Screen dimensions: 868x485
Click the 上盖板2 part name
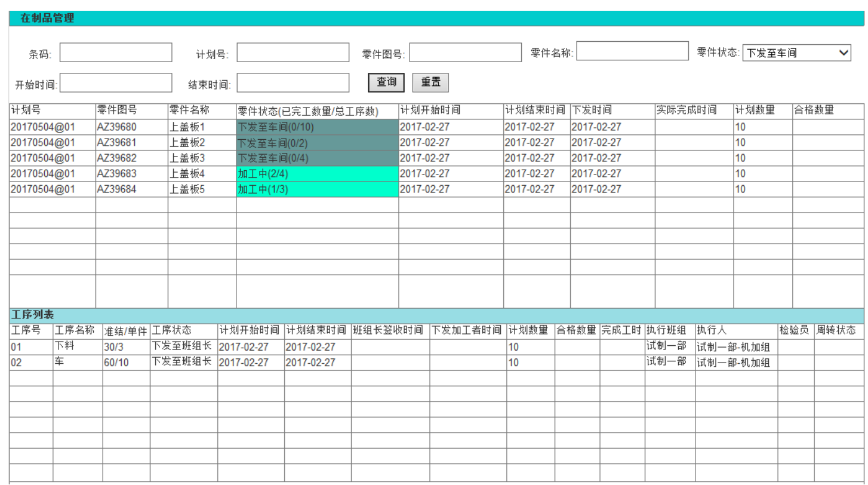[187, 142]
